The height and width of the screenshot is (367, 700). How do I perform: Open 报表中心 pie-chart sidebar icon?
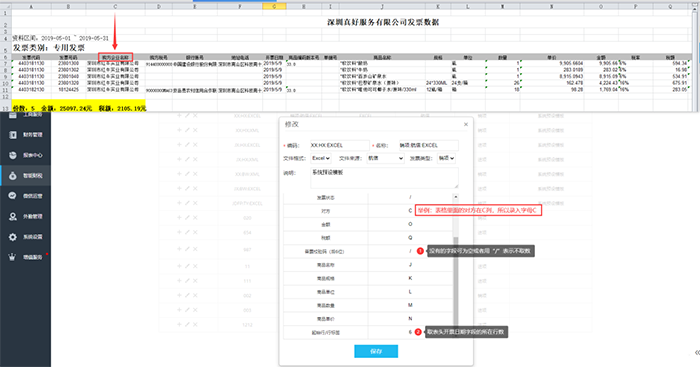pyautogui.click(x=12, y=155)
